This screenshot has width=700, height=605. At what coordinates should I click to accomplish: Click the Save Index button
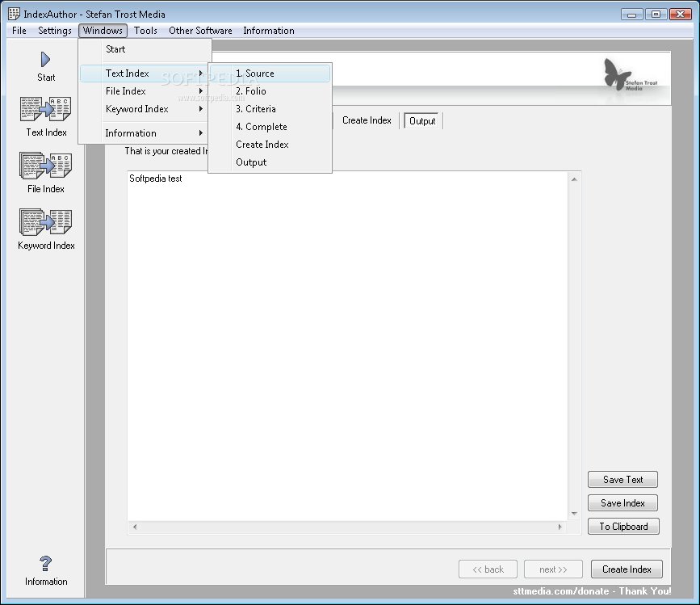coord(622,503)
